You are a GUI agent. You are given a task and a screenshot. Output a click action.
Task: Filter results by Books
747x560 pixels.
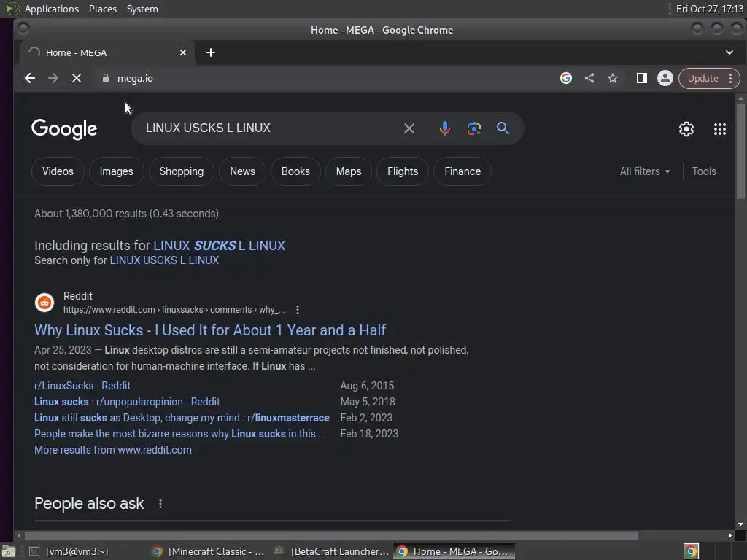click(x=295, y=171)
